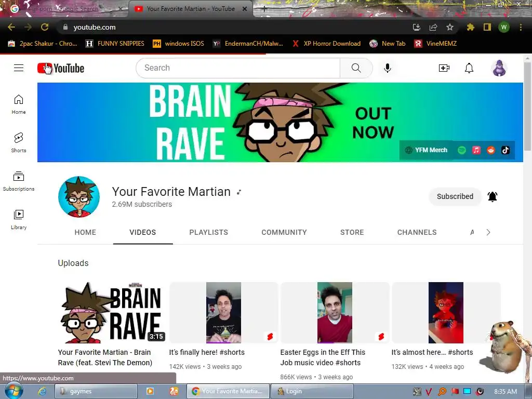Open "2pac Shakur" bookmark
This screenshot has height=399, width=532.
point(43,44)
